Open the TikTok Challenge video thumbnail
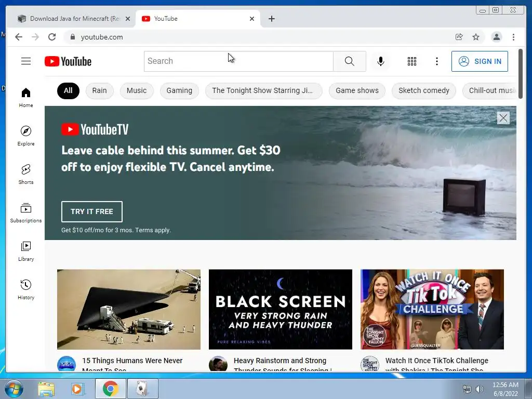532x399 pixels. tap(432, 309)
